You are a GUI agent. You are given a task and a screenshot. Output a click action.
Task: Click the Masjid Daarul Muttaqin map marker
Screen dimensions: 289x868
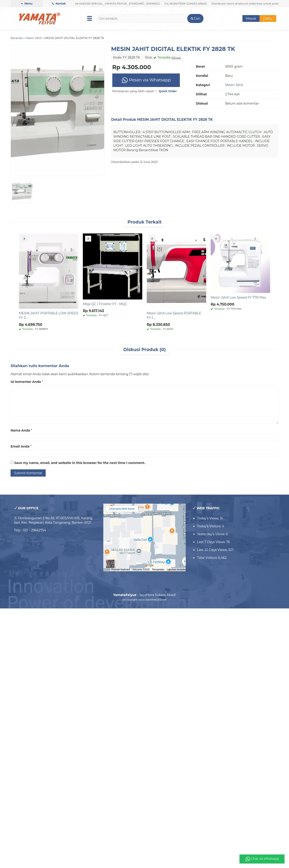139,551
